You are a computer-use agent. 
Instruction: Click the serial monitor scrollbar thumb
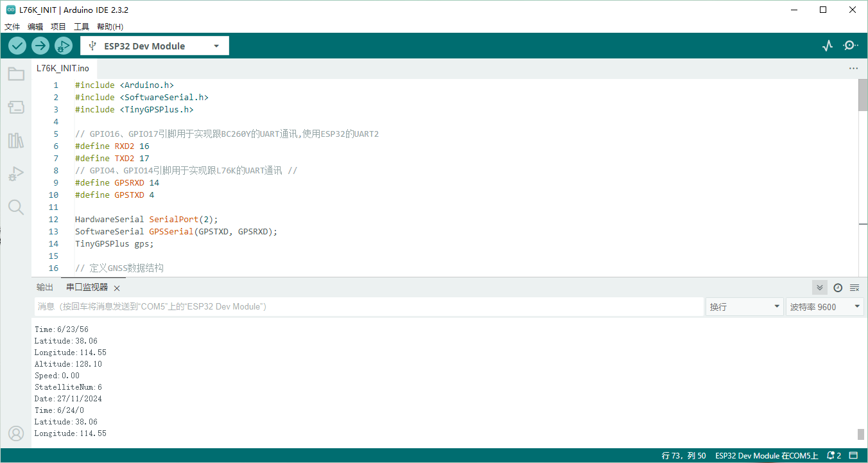861,434
